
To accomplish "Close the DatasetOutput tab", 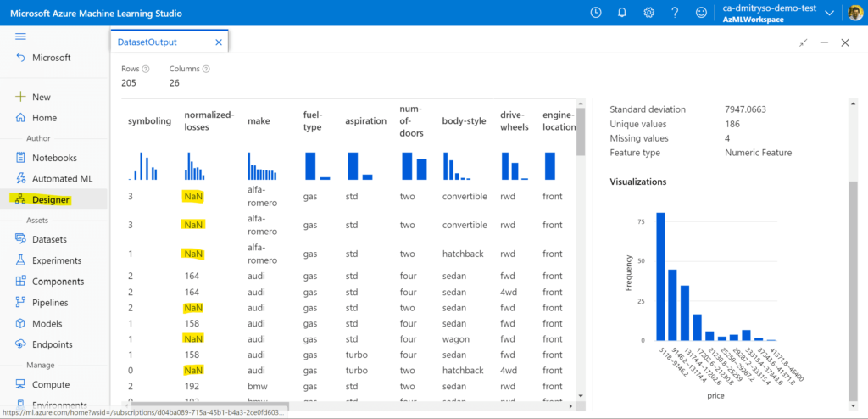I will 219,42.
